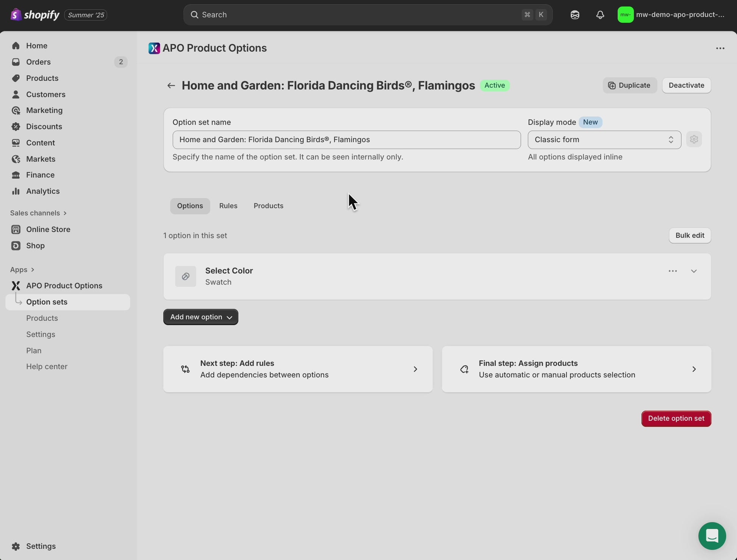Click the Duplicate button
The height and width of the screenshot is (560, 737).
(x=630, y=86)
